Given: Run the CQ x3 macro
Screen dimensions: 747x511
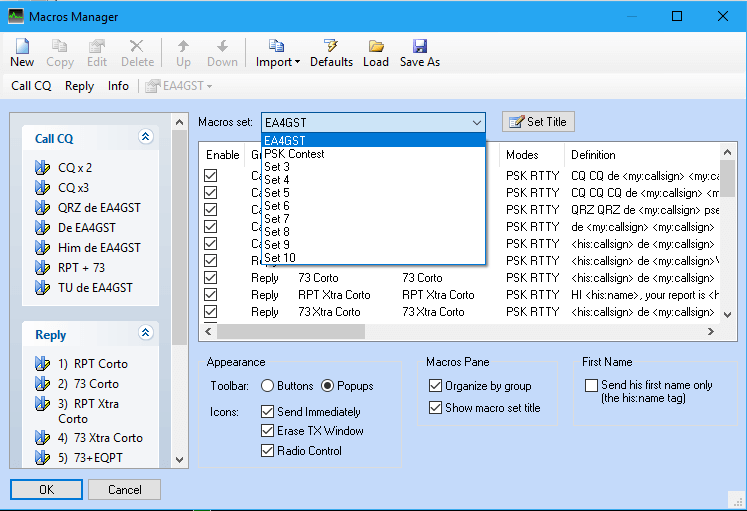Looking at the screenshot, I should pos(73,188).
